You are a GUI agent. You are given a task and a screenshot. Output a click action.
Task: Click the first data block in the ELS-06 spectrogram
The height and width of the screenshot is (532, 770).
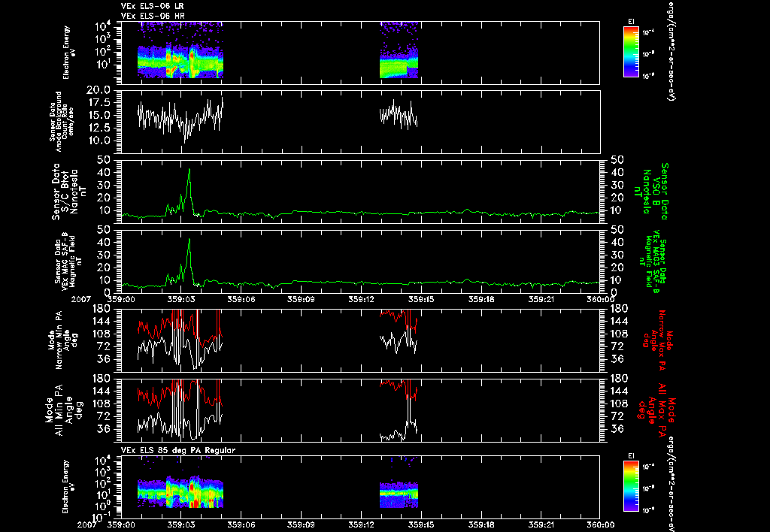(180, 50)
